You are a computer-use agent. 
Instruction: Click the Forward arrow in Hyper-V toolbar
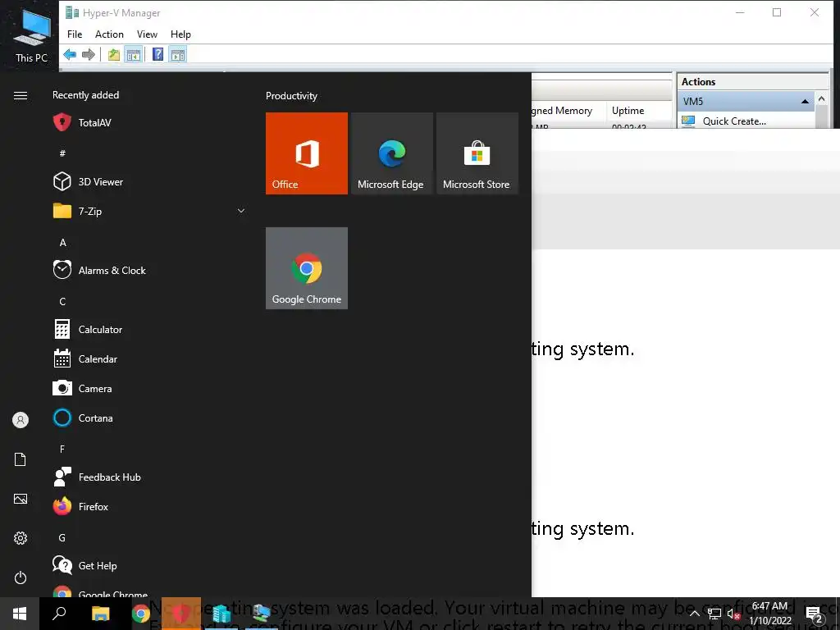[89, 54]
